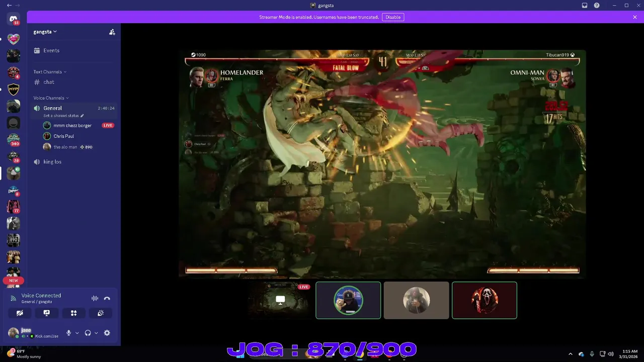Open noise suppression waveform icon
This screenshot has height=362, width=644.
(x=95, y=298)
